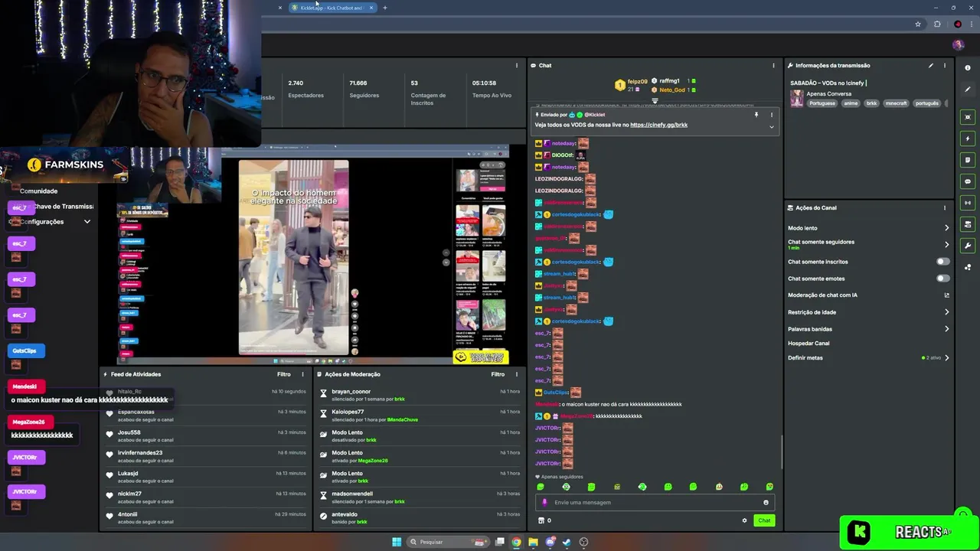Click the Apenas Conversa category thumbnail
The width and height of the screenshot is (980, 551).
(797, 98)
